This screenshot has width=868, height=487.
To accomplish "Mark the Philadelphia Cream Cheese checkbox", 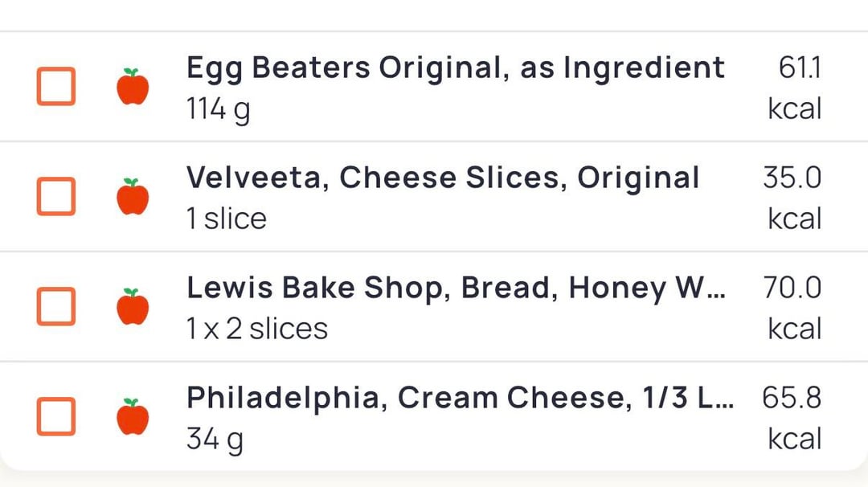I will pyautogui.click(x=56, y=416).
